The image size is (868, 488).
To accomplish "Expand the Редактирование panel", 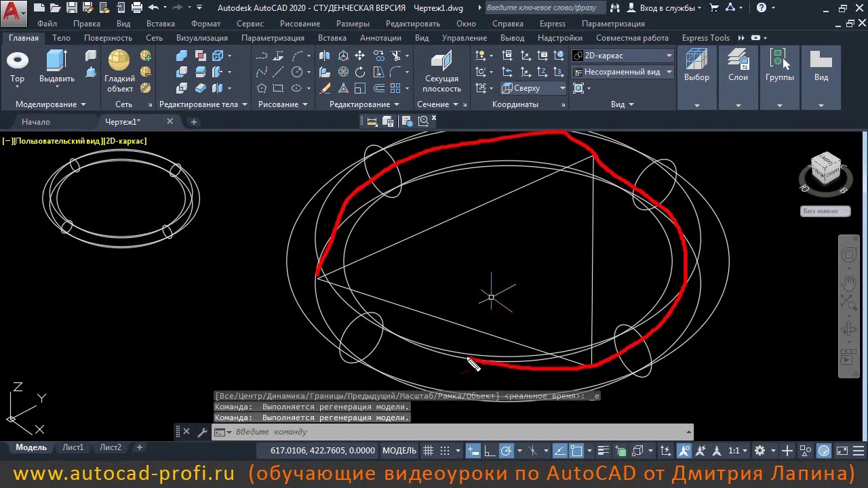I will point(364,104).
